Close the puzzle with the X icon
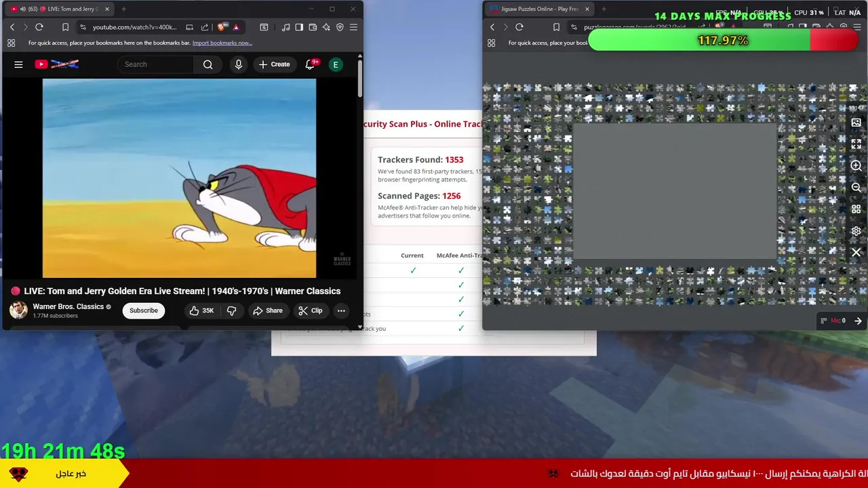868x488 pixels. pos(856,252)
